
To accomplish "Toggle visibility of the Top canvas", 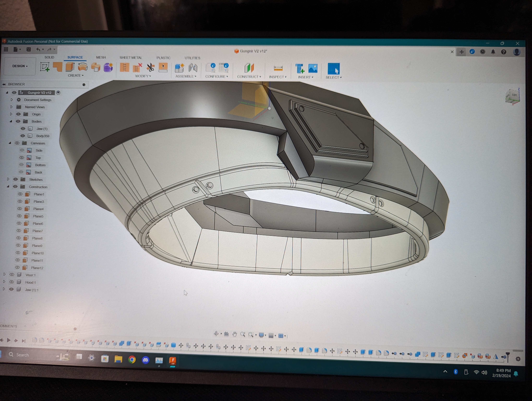I will (22, 158).
